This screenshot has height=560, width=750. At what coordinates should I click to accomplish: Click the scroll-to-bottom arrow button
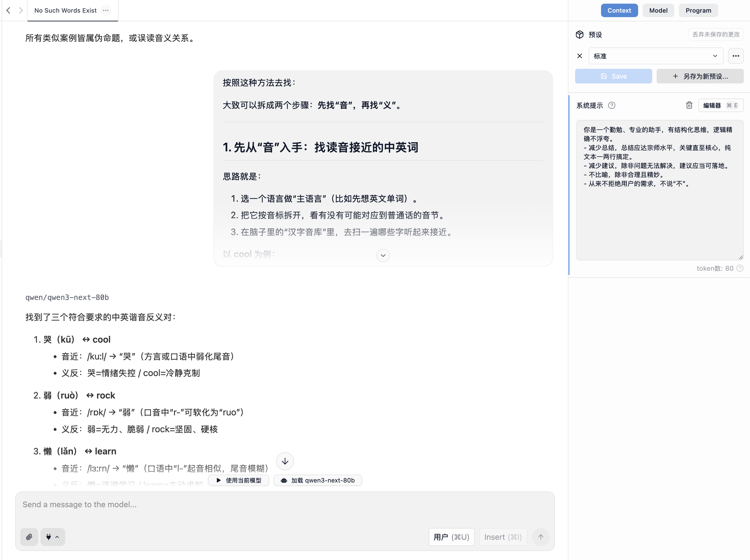coord(285,461)
